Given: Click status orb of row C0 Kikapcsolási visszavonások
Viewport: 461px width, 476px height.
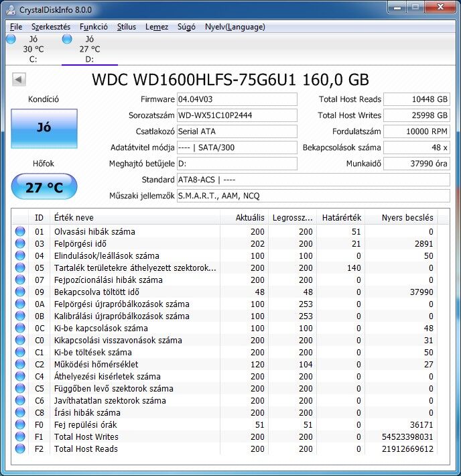Looking at the screenshot, I should point(20,340).
